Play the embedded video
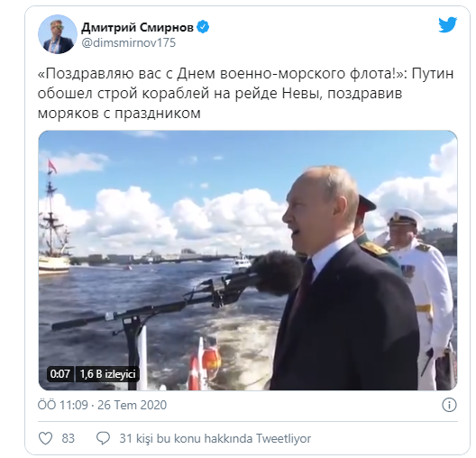The width and height of the screenshot is (476, 458). pos(248,261)
